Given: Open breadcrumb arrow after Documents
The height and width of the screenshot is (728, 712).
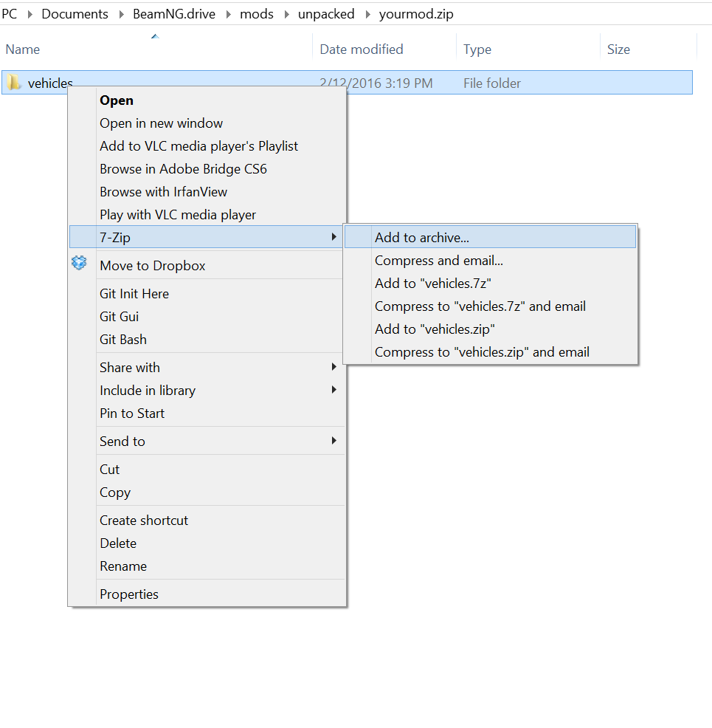Looking at the screenshot, I should pos(122,14).
